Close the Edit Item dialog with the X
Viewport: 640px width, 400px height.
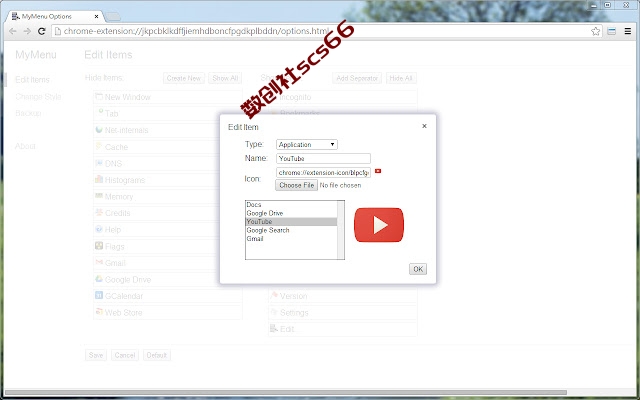click(424, 126)
